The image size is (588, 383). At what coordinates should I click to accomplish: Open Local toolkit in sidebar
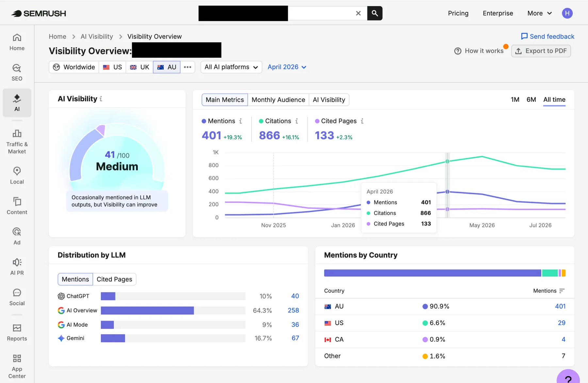coord(17,176)
